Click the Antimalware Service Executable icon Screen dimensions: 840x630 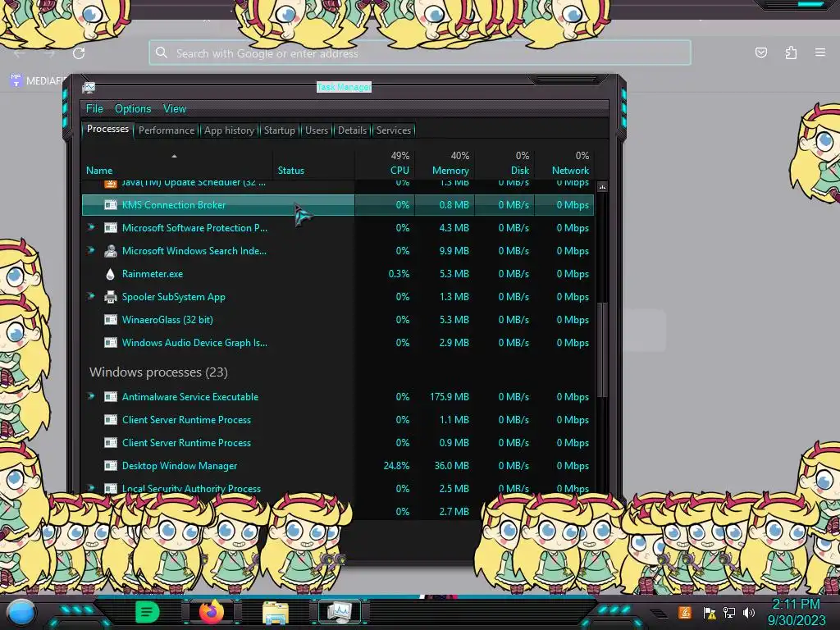pos(111,397)
